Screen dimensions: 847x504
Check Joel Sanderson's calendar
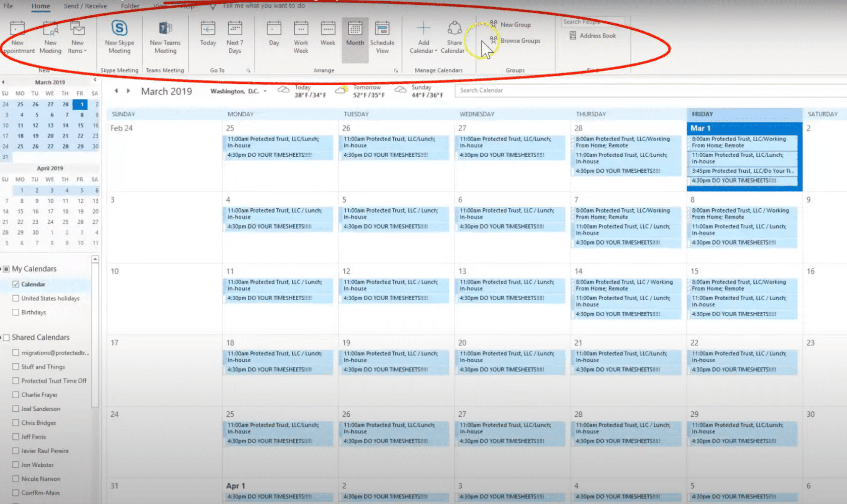point(16,409)
